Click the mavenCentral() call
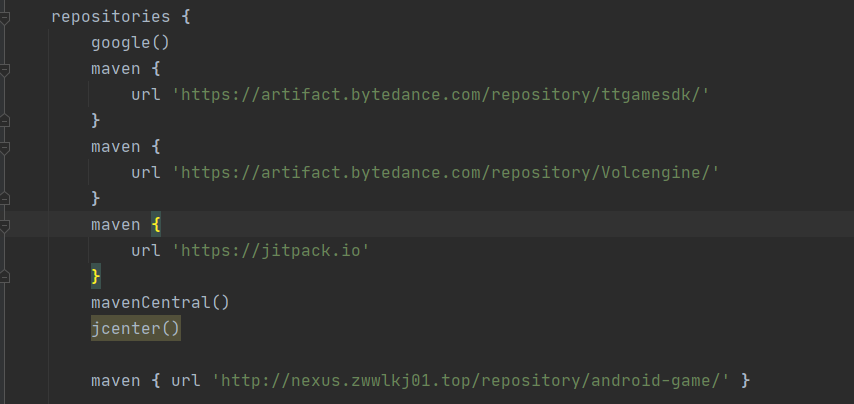Viewport: 854px width, 404px height. [160, 303]
